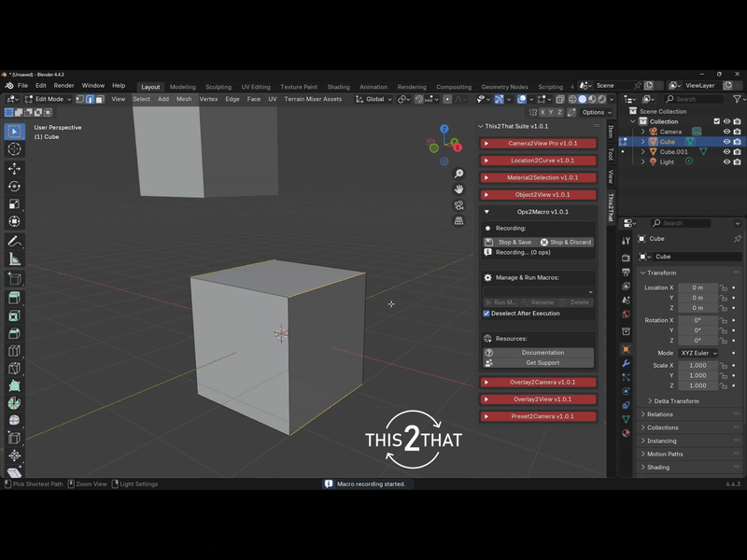Select the Loop Cut tool
Viewport: 747px width, 560px height.
pos(14,351)
